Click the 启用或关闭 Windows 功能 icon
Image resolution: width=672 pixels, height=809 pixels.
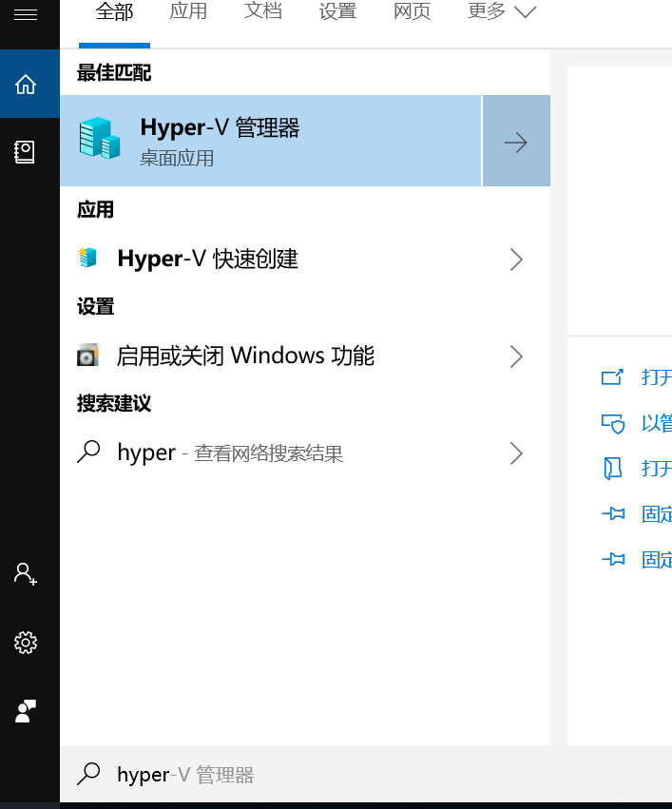point(87,355)
